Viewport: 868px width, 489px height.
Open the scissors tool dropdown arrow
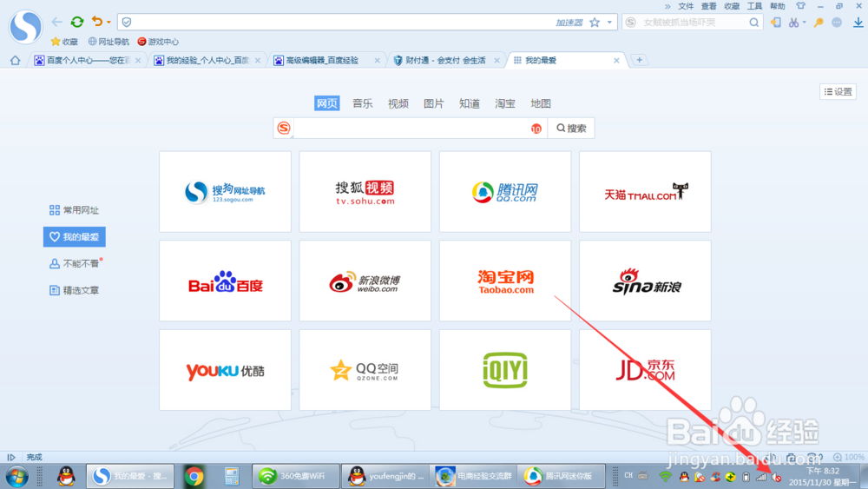point(804,23)
